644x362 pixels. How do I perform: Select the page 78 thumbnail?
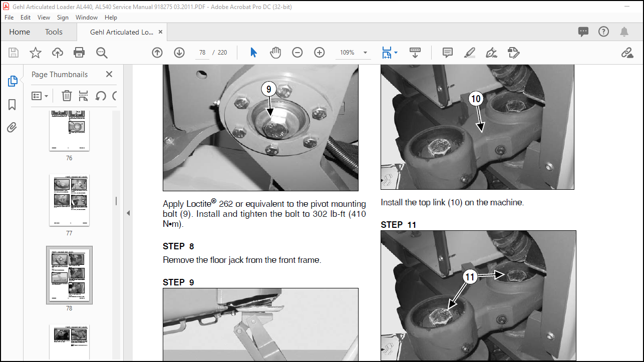pyautogui.click(x=69, y=275)
